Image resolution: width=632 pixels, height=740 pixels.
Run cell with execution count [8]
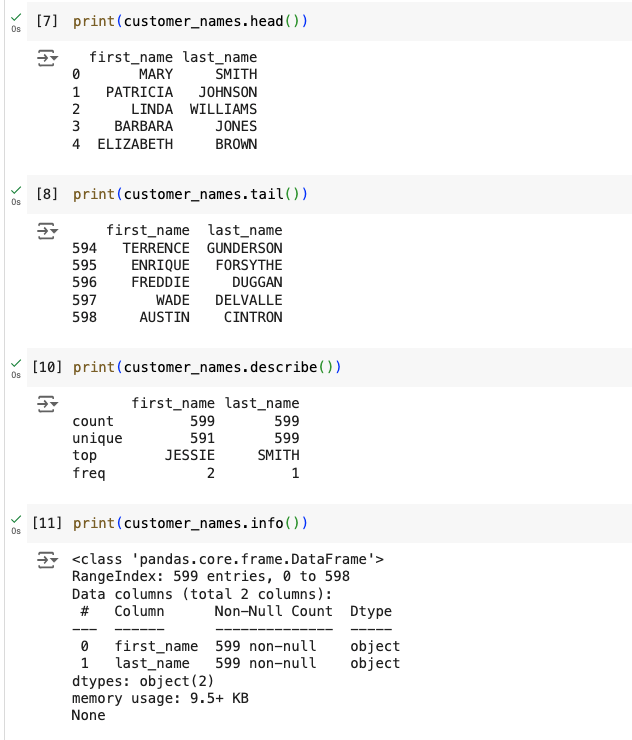45,194
